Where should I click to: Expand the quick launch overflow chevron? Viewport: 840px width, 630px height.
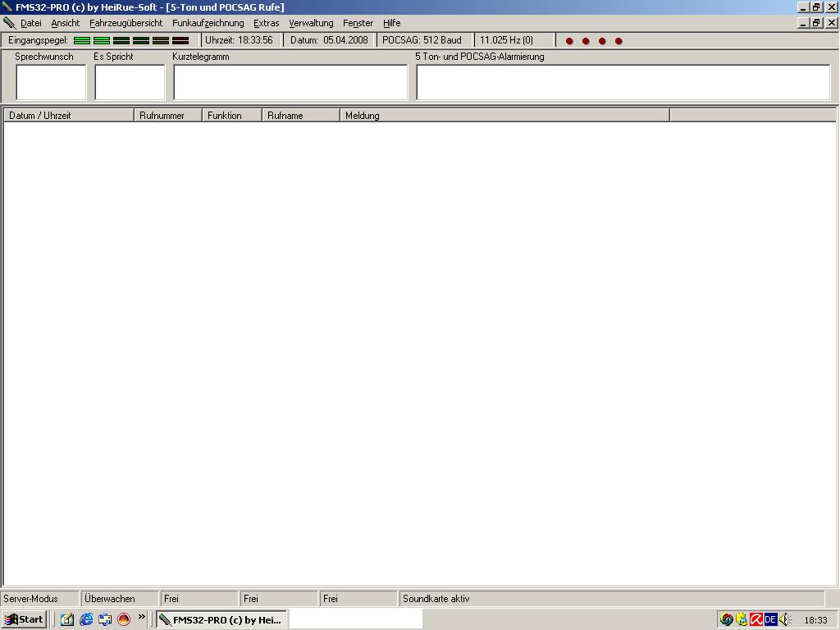[142, 617]
